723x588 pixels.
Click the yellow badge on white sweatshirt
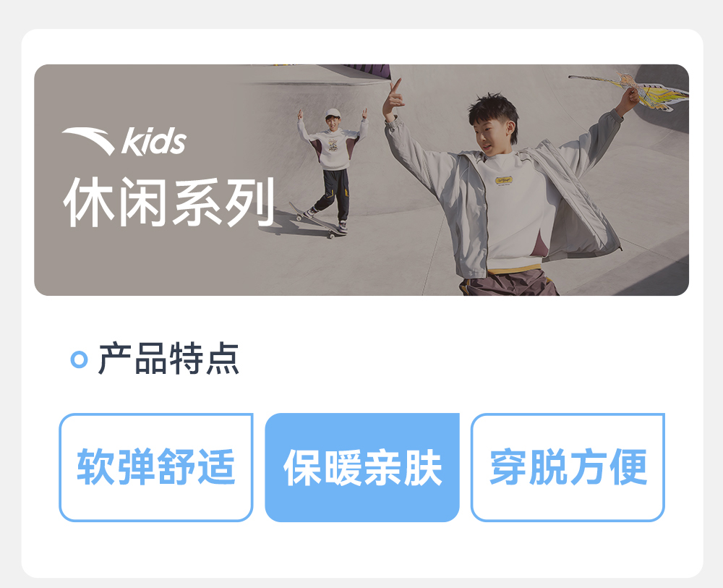click(504, 180)
